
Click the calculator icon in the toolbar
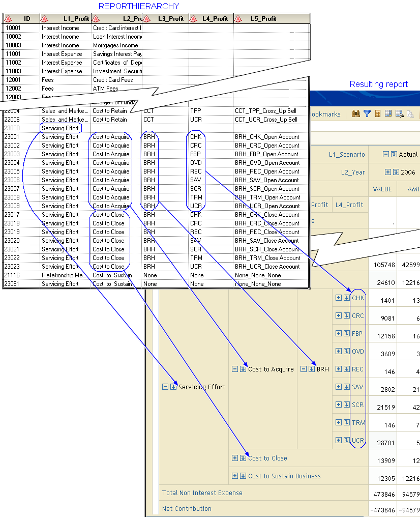(378, 114)
